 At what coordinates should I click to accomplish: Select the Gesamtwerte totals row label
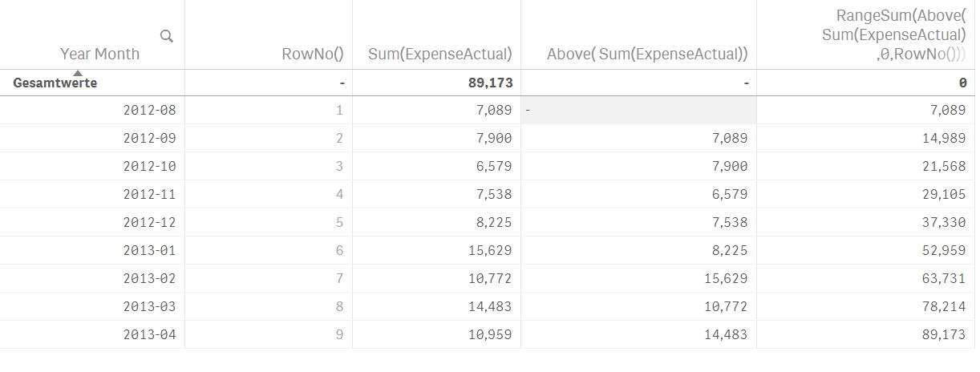click(x=55, y=83)
